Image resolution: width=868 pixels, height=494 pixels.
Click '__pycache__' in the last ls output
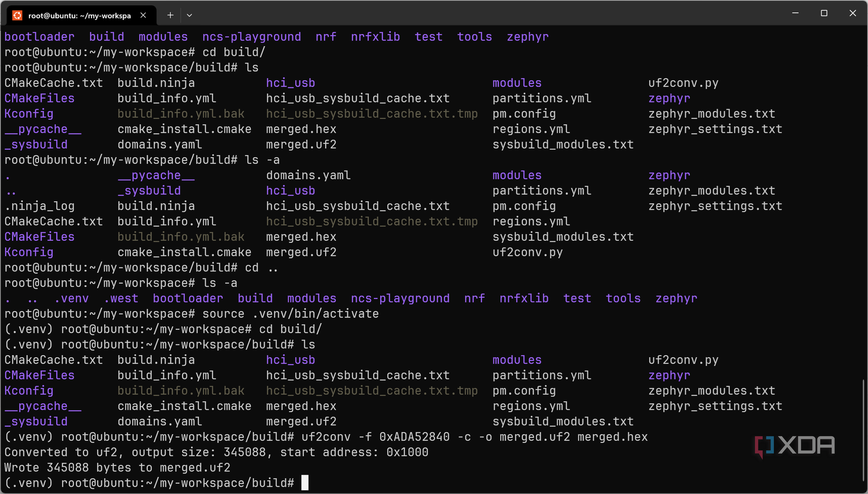(43, 406)
